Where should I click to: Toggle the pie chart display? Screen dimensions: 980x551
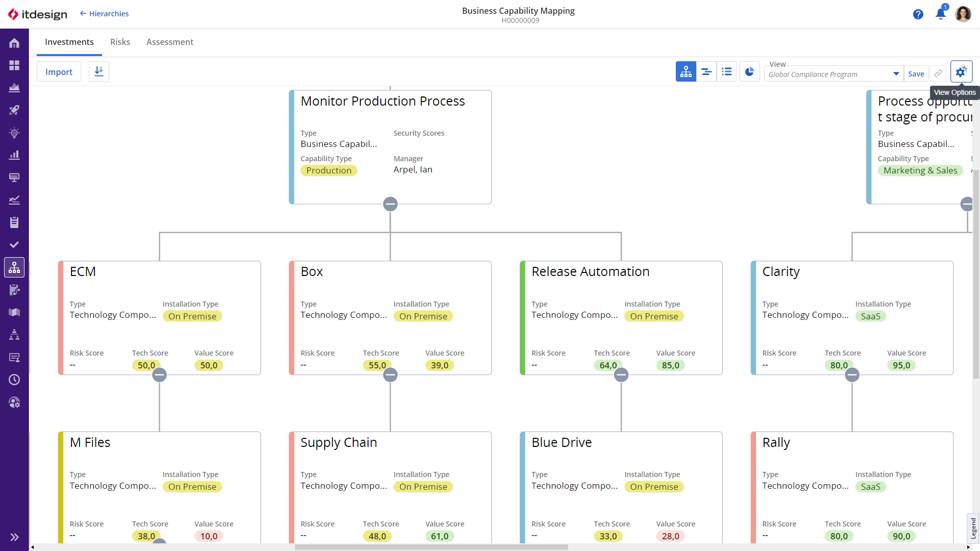tap(749, 72)
